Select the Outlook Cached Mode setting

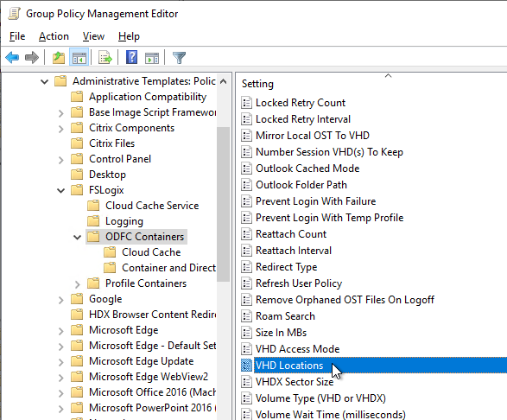point(307,169)
